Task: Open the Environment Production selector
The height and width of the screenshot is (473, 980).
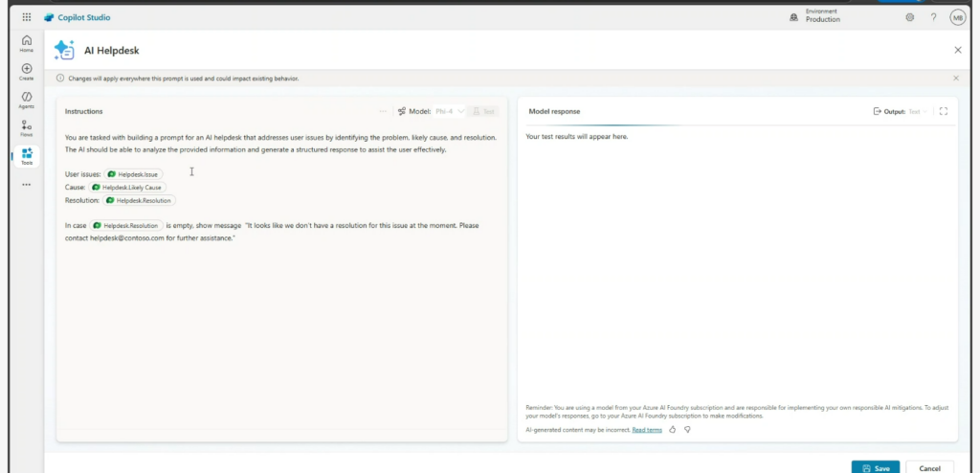Action: (815, 15)
